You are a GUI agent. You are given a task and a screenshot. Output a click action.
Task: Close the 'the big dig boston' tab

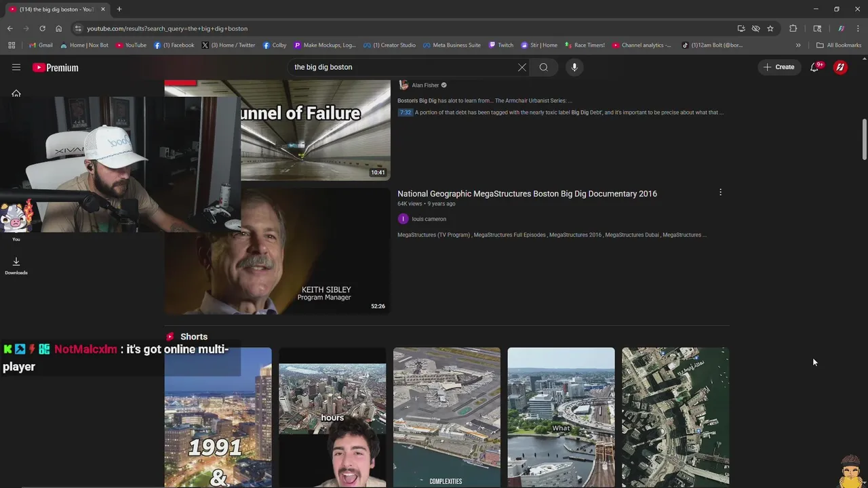pyautogui.click(x=103, y=9)
